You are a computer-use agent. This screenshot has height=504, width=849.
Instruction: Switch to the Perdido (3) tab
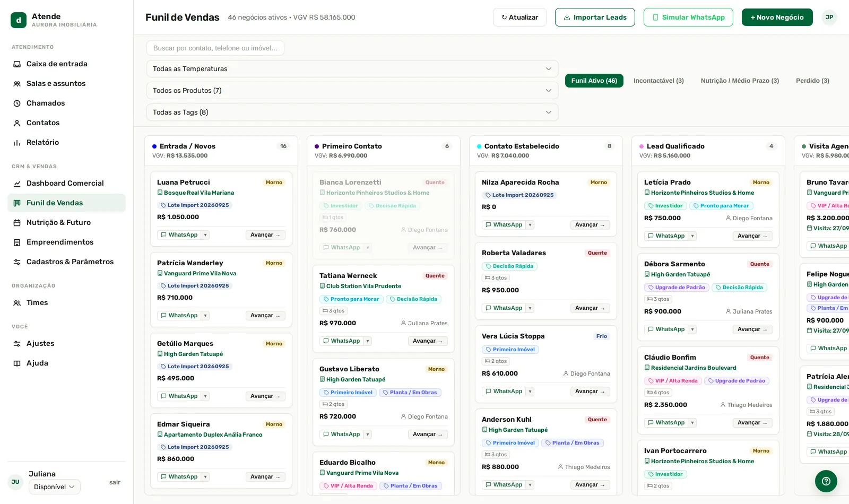[812, 81]
